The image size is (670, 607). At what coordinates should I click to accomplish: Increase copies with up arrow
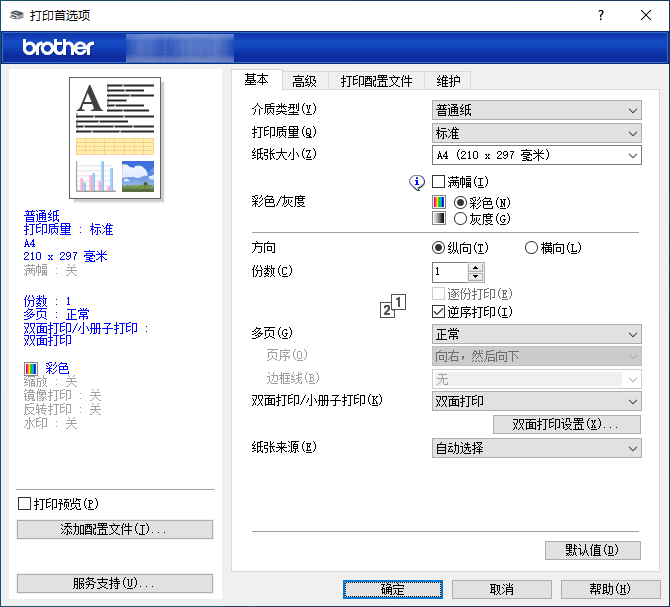click(x=476, y=267)
